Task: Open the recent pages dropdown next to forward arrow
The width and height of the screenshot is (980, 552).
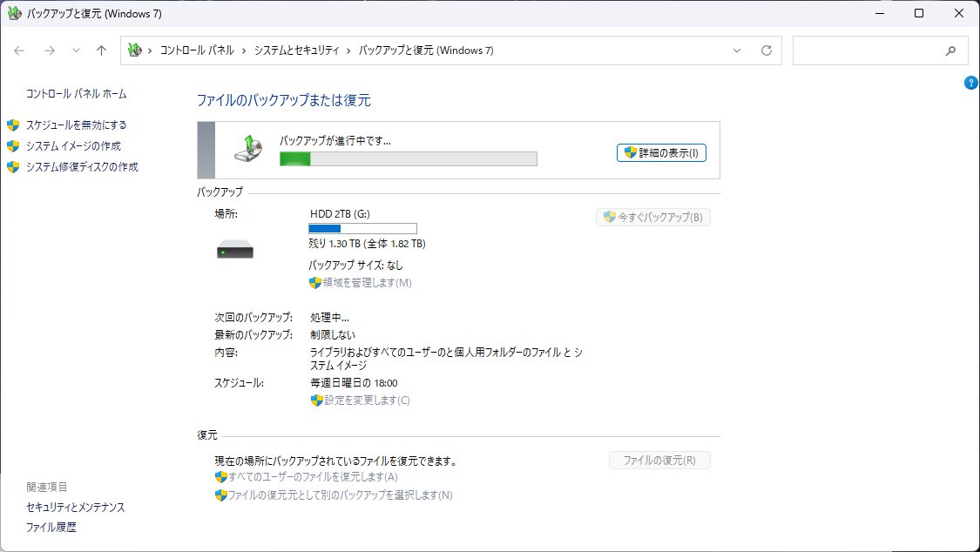Action: click(76, 50)
